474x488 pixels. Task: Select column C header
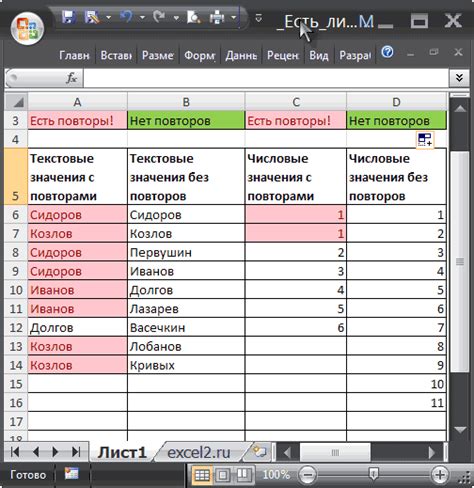(x=296, y=102)
